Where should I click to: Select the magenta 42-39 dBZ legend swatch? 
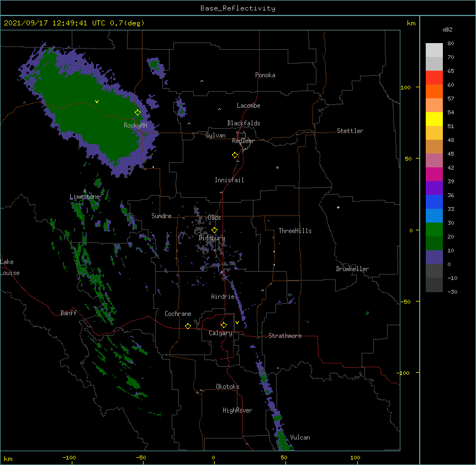coord(434,174)
